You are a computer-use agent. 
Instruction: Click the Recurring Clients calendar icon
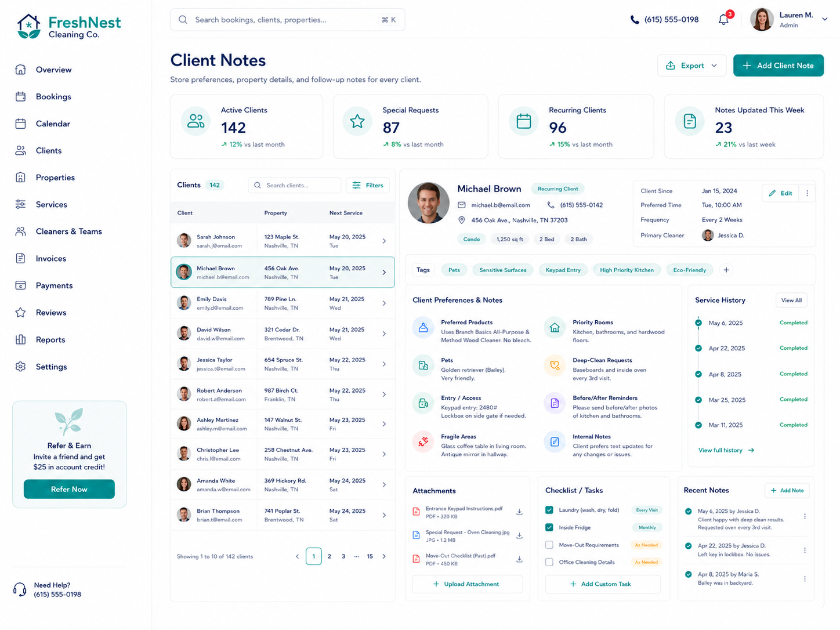pos(524,121)
